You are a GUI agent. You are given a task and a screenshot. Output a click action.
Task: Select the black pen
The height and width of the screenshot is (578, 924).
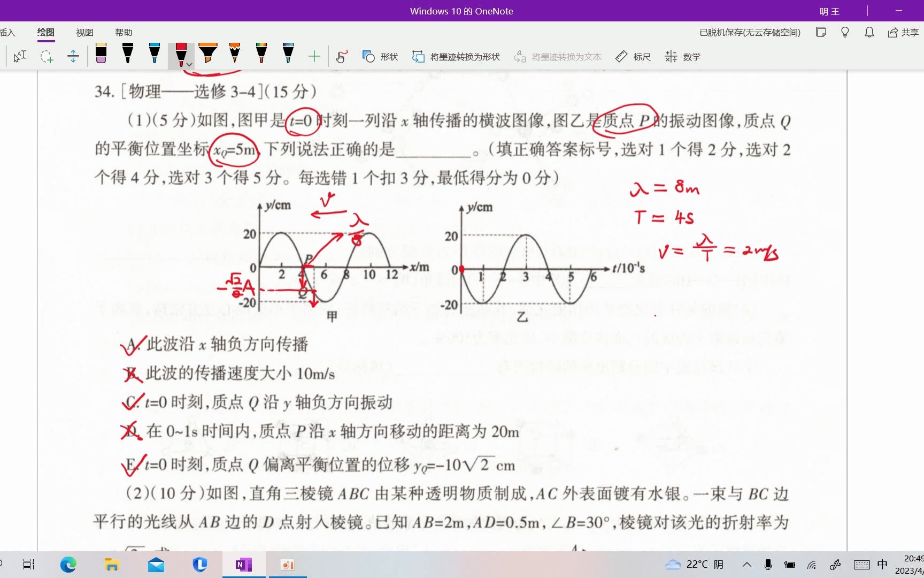pyautogui.click(x=128, y=54)
